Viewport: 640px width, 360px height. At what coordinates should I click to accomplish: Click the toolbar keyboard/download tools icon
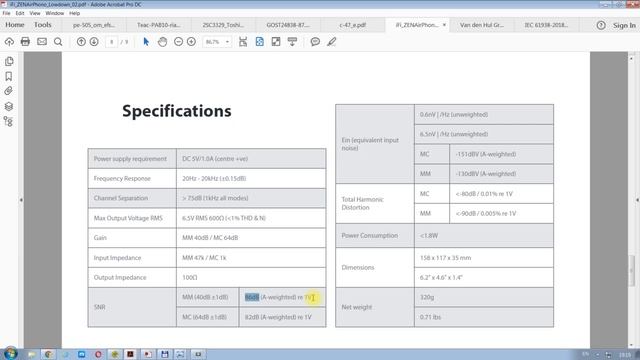[292, 42]
